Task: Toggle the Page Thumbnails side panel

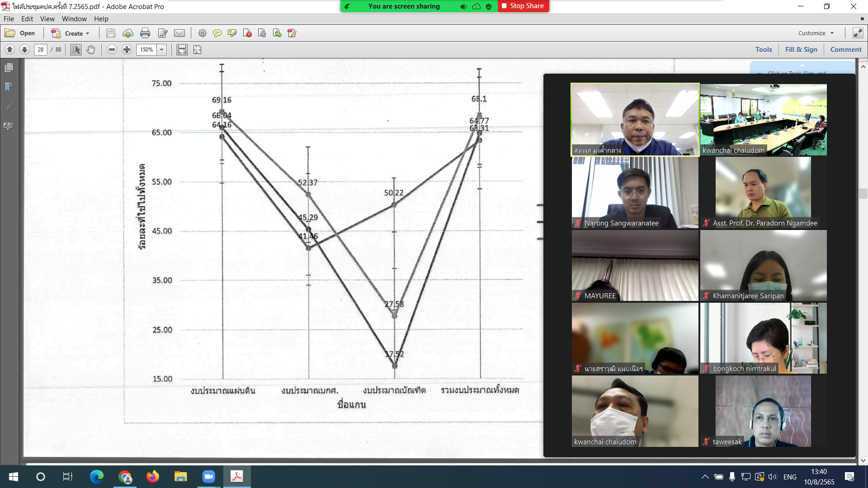Action: click(x=9, y=68)
